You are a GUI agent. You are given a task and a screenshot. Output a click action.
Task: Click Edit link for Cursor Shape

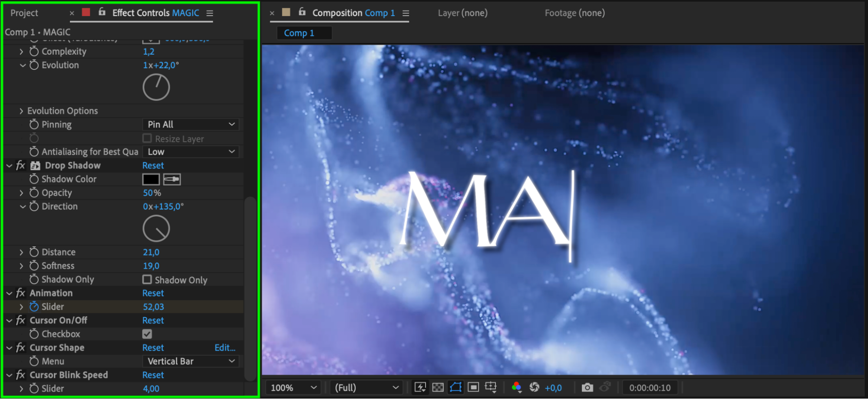[x=225, y=348]
